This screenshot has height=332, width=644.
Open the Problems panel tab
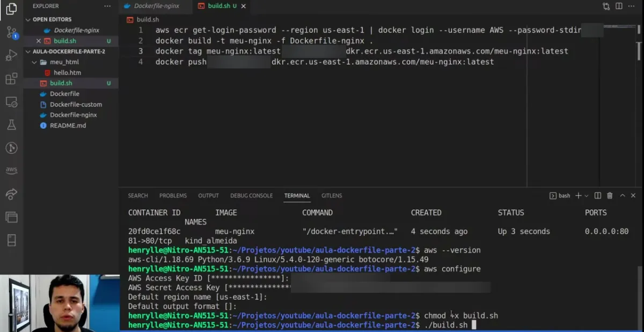[173, 196]
